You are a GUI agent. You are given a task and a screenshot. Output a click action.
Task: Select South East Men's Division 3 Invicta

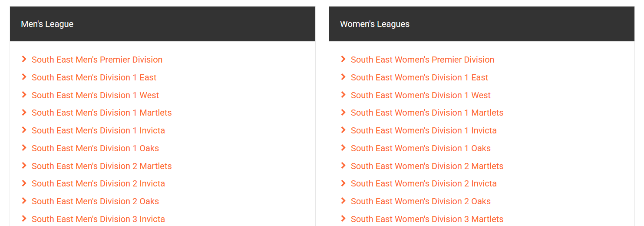point(98,219)
